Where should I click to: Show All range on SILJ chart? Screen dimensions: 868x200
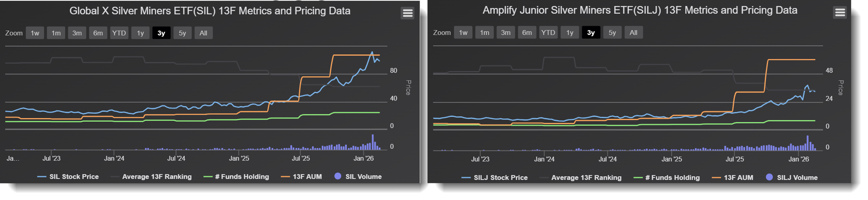pos(634,33)
